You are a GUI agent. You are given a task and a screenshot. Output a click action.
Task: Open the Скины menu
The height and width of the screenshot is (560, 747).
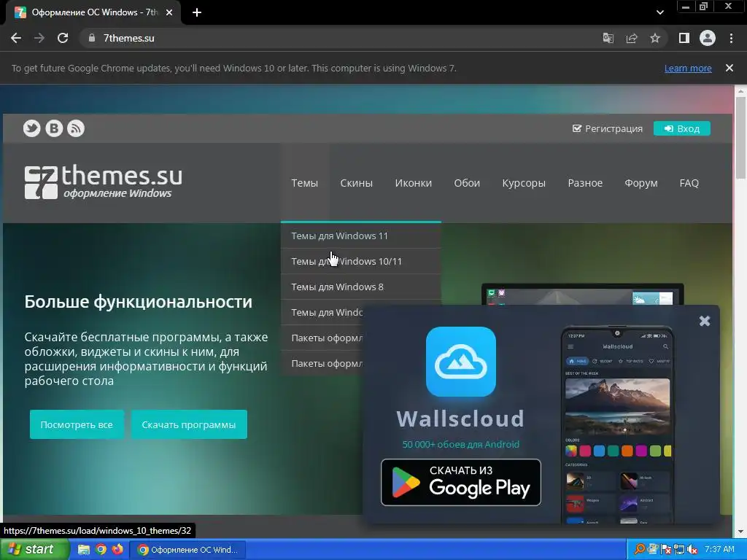[356, 183]
